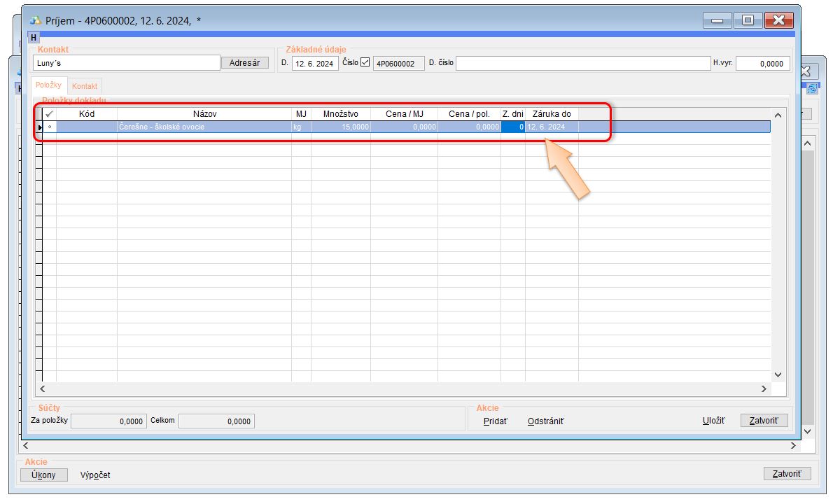Select the Položky tab

click(49, 85)
